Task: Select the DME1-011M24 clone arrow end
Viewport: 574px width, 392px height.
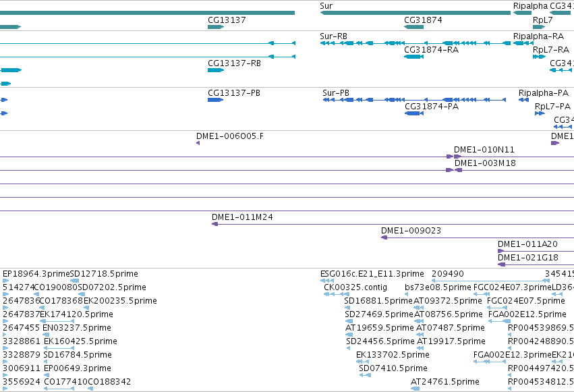Action: pyautogui.click(x=215, y=224)
